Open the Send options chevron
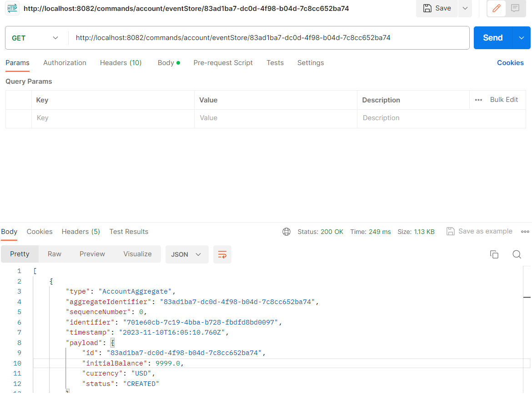532x396 pixels. [521, 38]
